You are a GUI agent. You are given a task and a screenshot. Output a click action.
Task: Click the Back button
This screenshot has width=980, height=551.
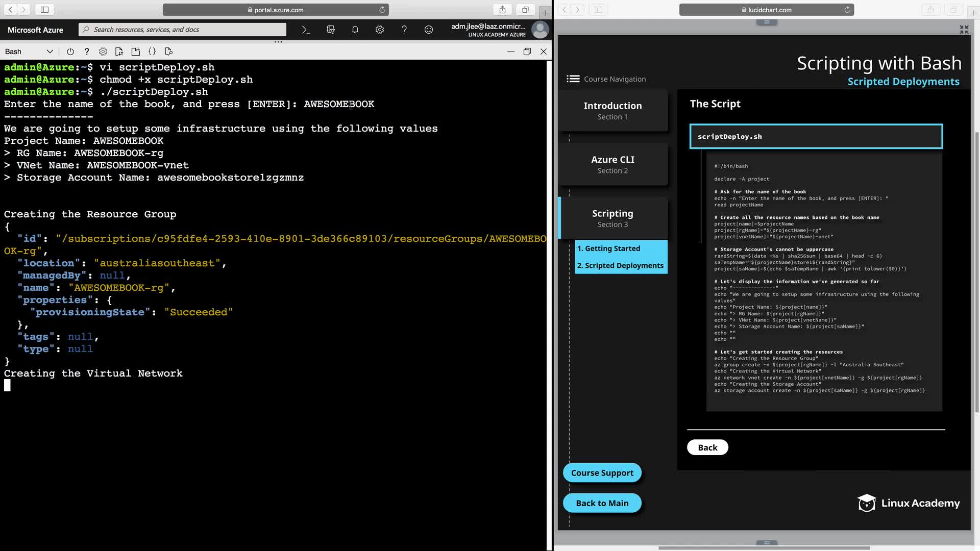(707, 447)
